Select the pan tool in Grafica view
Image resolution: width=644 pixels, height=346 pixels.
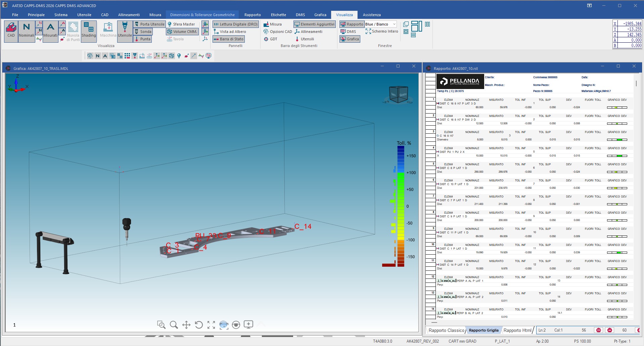point(186,325)
